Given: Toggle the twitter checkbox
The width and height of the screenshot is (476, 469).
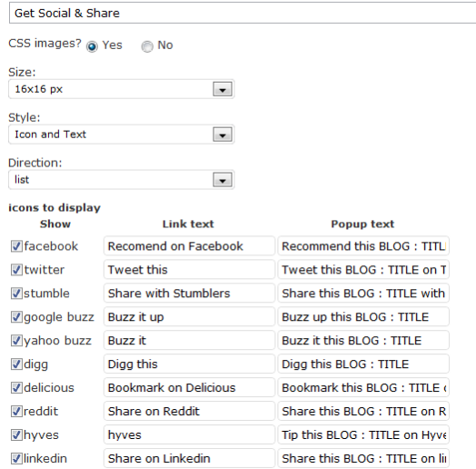Looking at the screenshot, I should coord(16,270).
